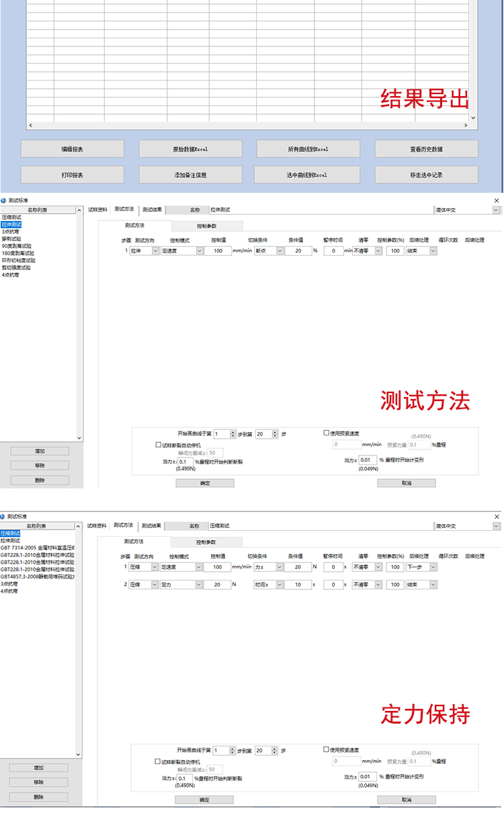Screen dimensions: 504x815
Task: Open the 断点 switch condition dropdown
Action: (x=280, y=251)
